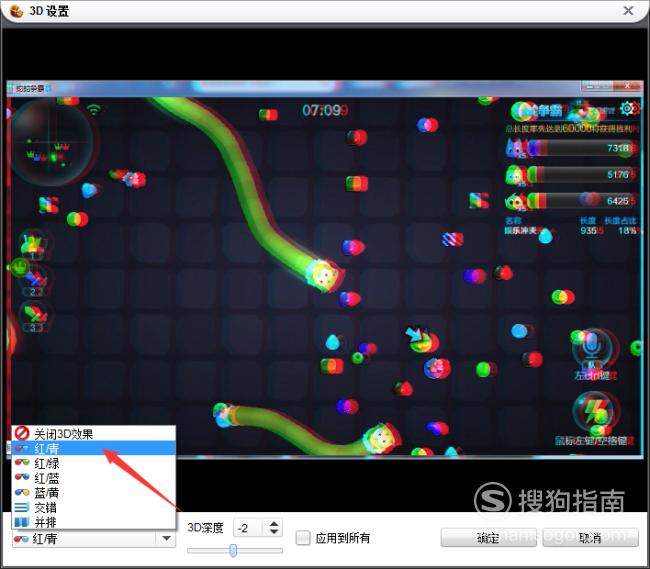The width and height of the screenshot is (650, 569).
Task: Click the interlaced lines icon
Action: [22, 507]
